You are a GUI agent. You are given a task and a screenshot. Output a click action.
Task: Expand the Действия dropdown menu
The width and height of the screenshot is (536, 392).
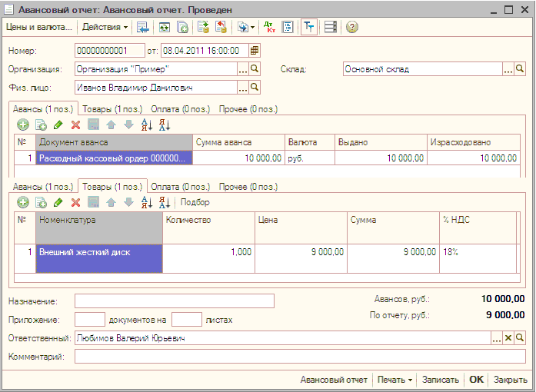pyautogui.click(x=105, y=27)
